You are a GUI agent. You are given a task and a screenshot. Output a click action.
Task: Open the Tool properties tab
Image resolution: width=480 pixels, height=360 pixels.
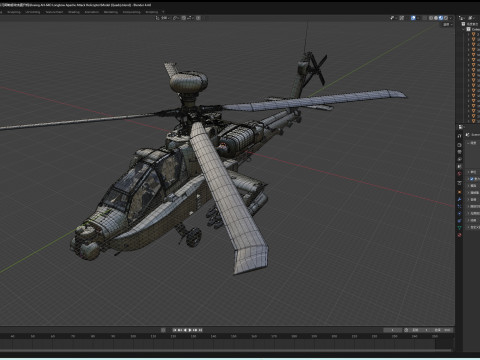(459, 136)
